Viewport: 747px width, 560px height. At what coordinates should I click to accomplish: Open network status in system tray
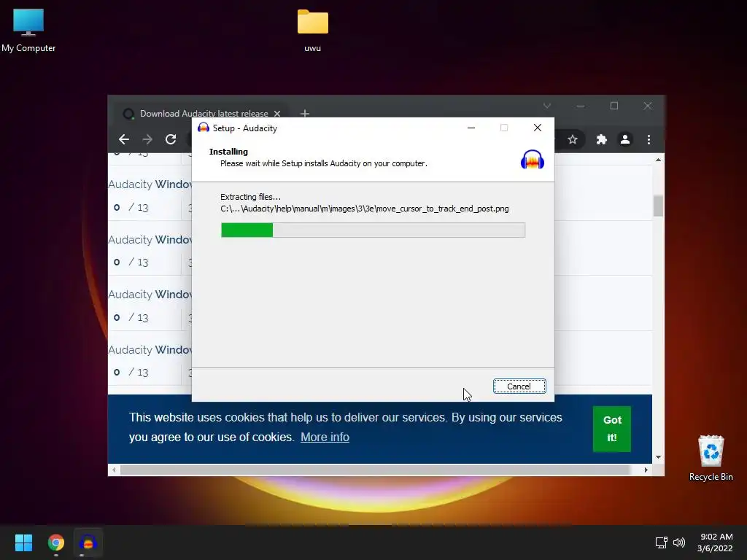pyautogui.click(x=661, y=542)
